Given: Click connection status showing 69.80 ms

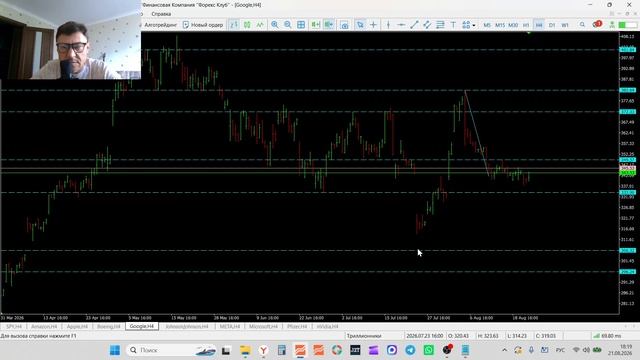Looking at the screenshot, I should pyautogui.click(x=607, y=336).
